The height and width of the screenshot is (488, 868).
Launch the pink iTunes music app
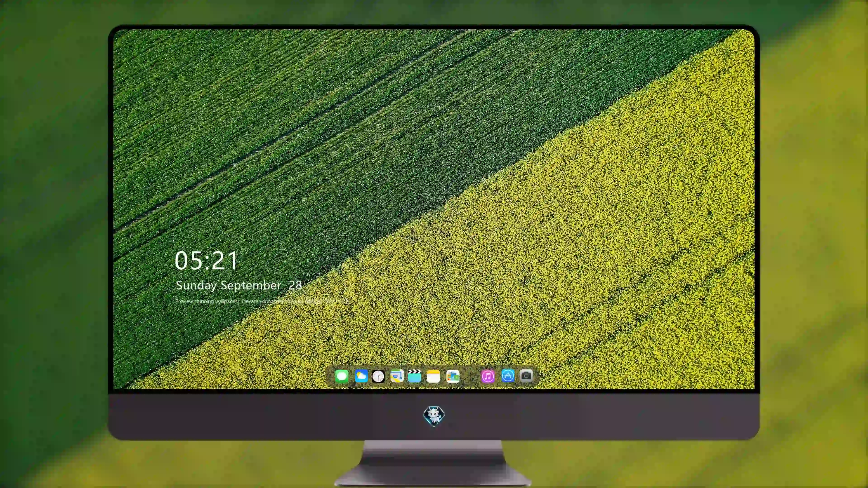[x=488, y=376]
